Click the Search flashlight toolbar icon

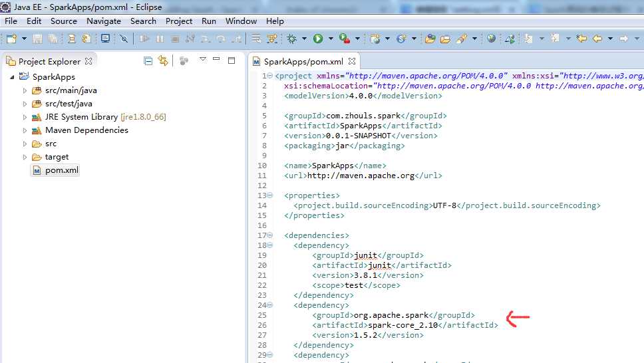click(x=462, y=39)
